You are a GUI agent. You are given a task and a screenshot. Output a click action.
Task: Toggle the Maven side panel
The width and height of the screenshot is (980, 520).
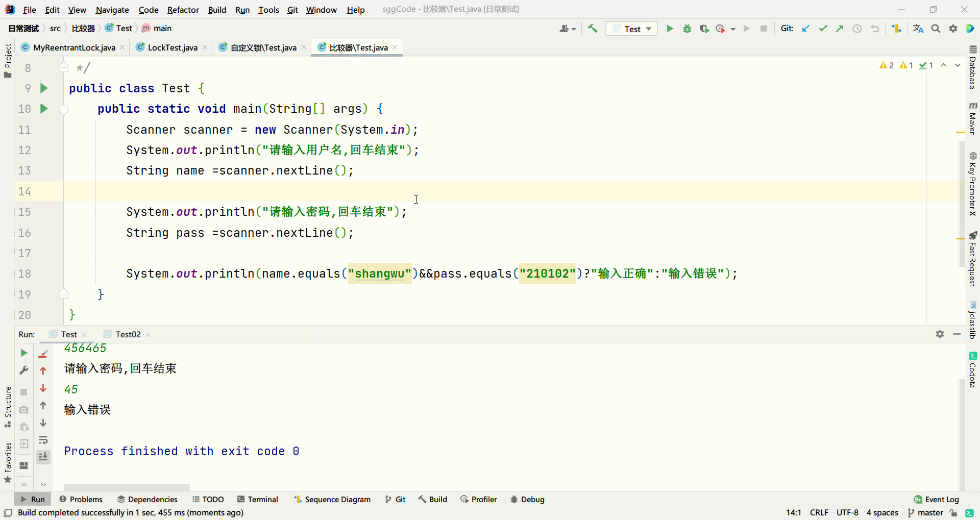pos(973,118)
